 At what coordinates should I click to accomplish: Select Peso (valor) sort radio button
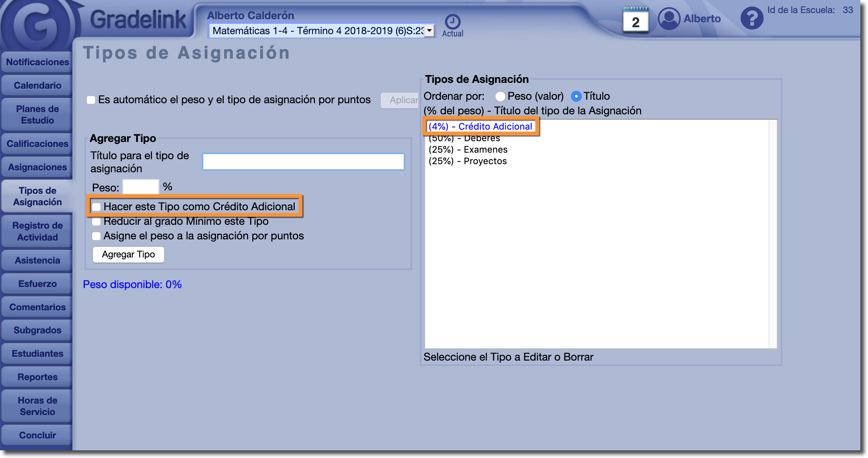pos(500,96)
